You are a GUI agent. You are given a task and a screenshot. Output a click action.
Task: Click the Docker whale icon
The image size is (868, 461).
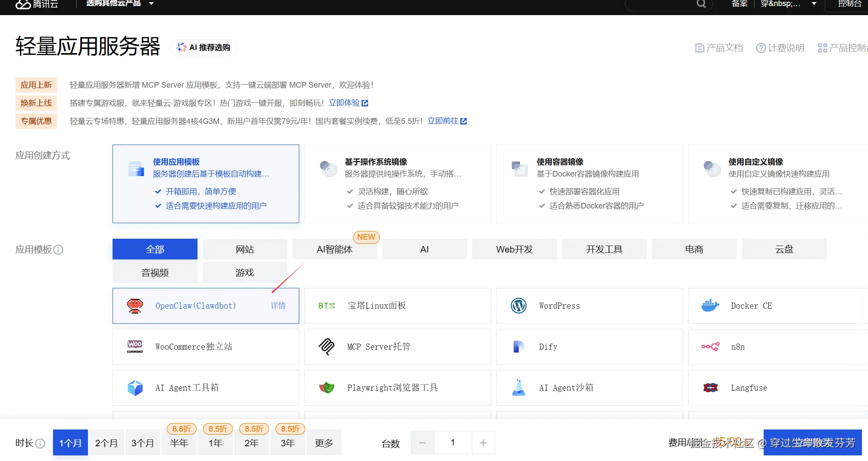pos(710,306)
